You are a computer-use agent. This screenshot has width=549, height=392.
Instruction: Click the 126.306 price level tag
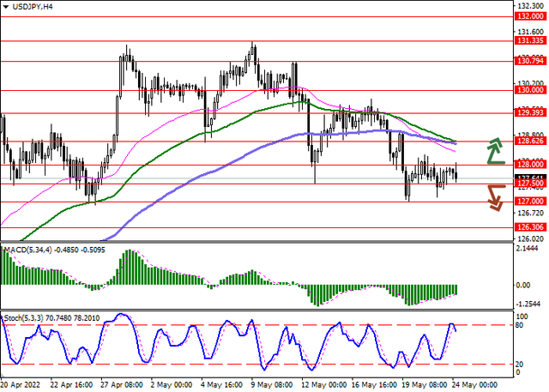[529, 227]
